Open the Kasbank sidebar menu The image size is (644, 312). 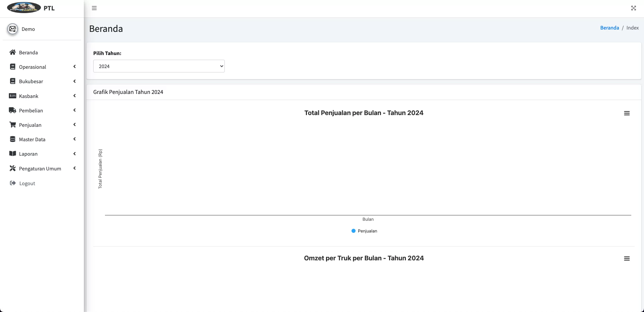coord(42,96)
